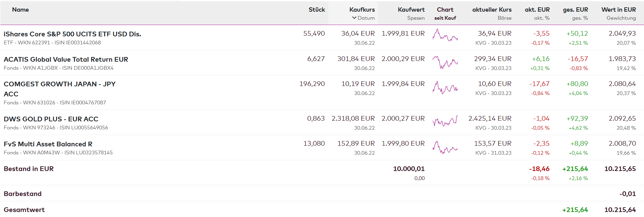The height and width of the screenshot is (217, 644).
Task: Open DWS Gold Plus sparkline chart
Action: [445, 122]
